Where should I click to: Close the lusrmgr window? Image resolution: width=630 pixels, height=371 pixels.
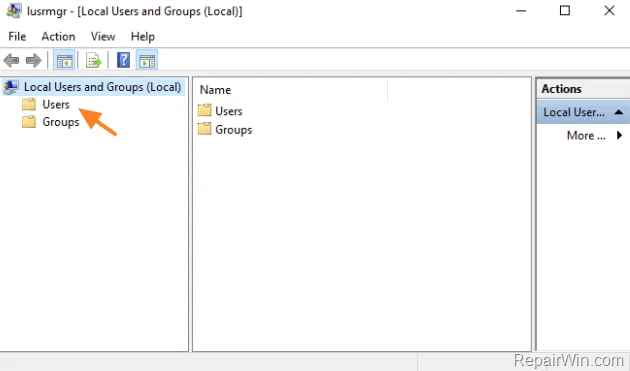click(610, 11)
